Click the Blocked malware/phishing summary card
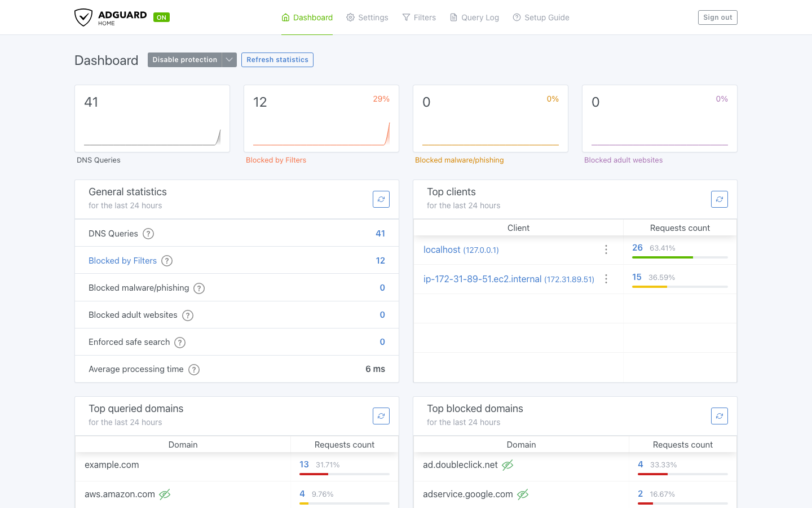Viewport: 812px width, 508px height. pyautogui.click(x=491, y=119)
